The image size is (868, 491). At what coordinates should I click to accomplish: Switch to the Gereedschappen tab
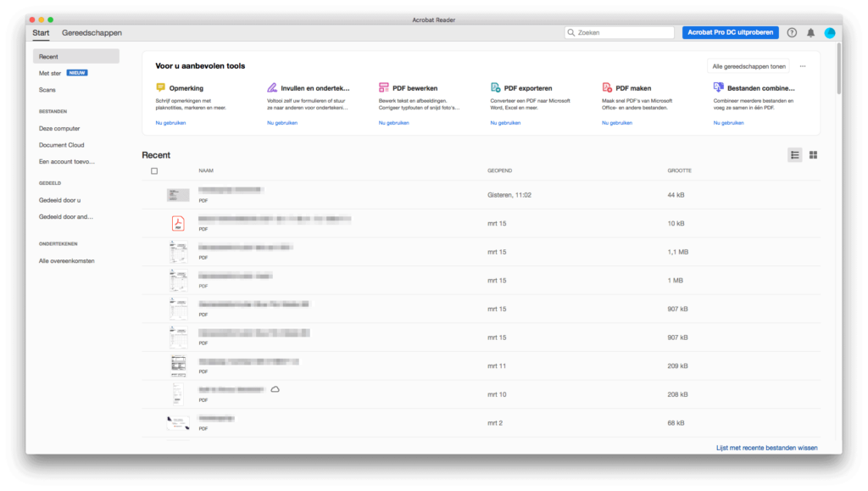click(92, 32)
